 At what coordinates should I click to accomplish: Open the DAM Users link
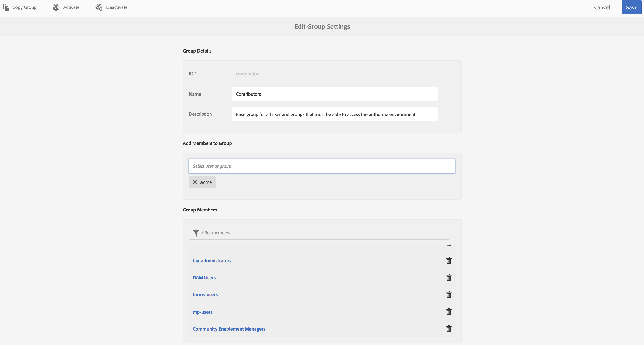point(204,278)
